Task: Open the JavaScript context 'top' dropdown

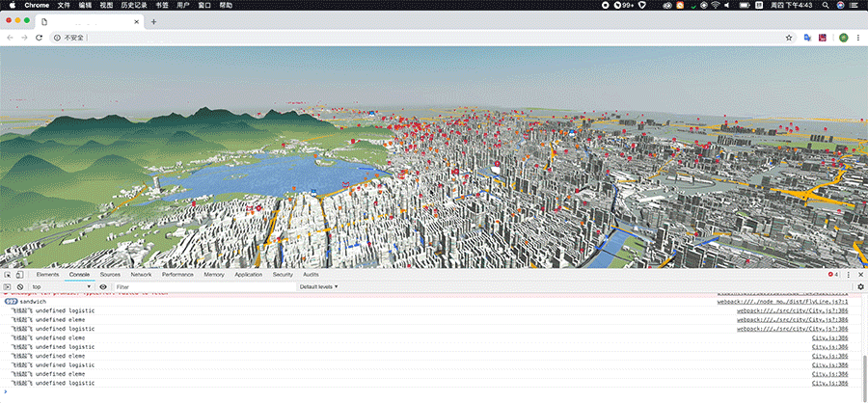Action: (x=61, y=286)
